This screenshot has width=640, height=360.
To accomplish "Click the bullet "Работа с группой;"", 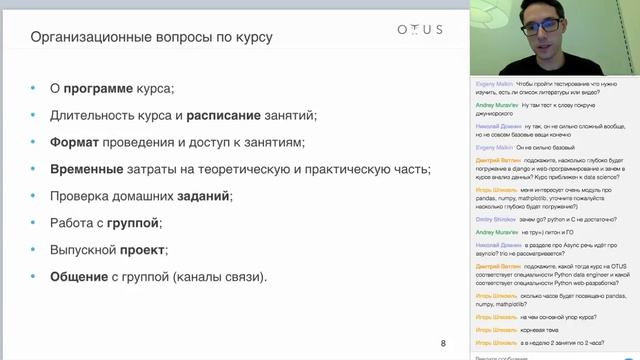I will pyautogui.click(x=106, y=223).
